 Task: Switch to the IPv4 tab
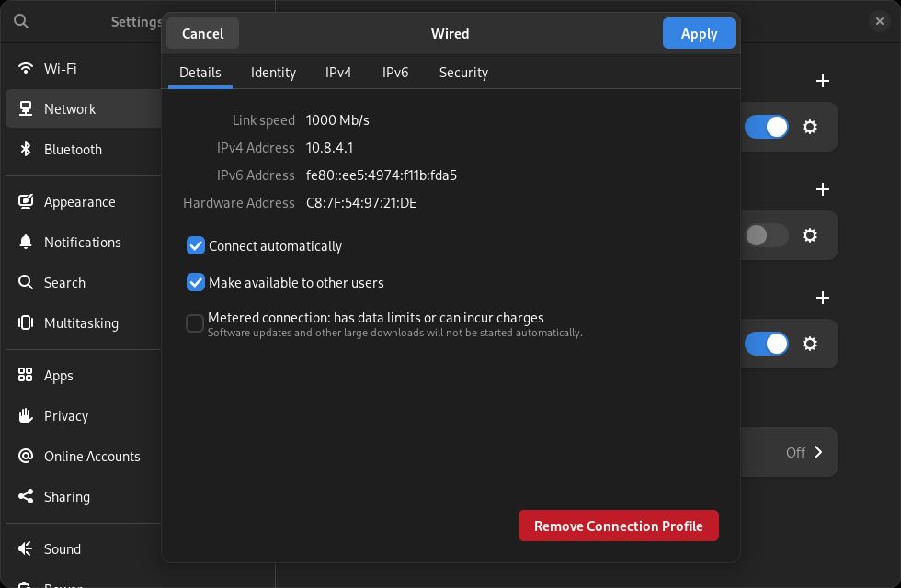(338, 73)
